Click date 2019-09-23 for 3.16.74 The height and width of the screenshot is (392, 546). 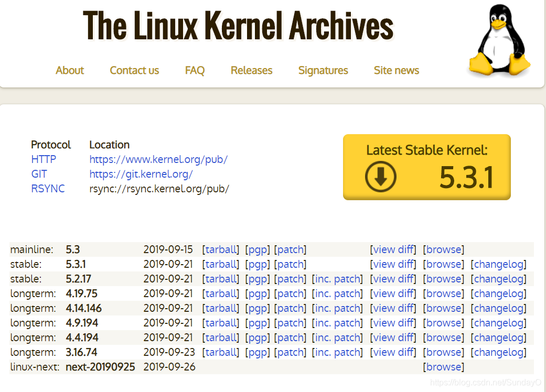click(x=169, y=352)
